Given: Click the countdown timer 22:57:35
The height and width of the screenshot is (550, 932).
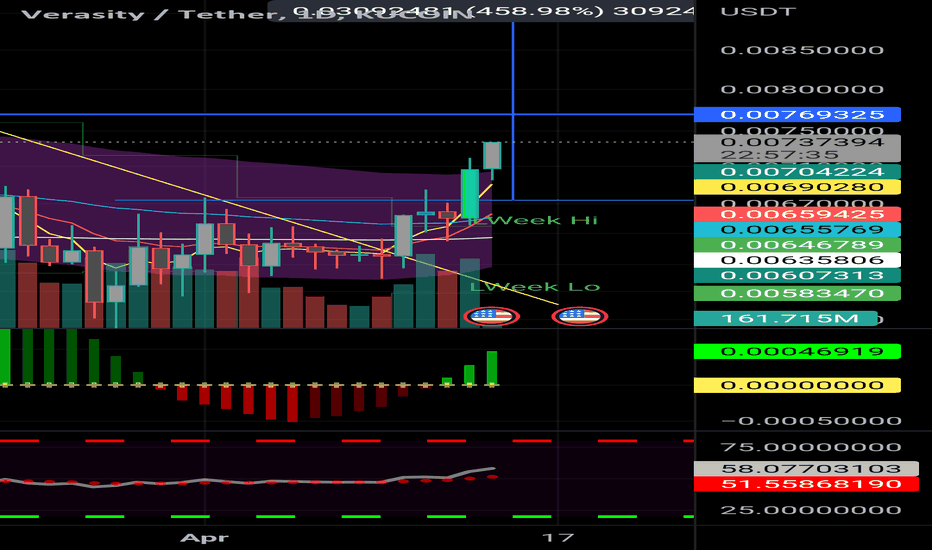Looking at the screenshot, I should click(x=779, y=155).
